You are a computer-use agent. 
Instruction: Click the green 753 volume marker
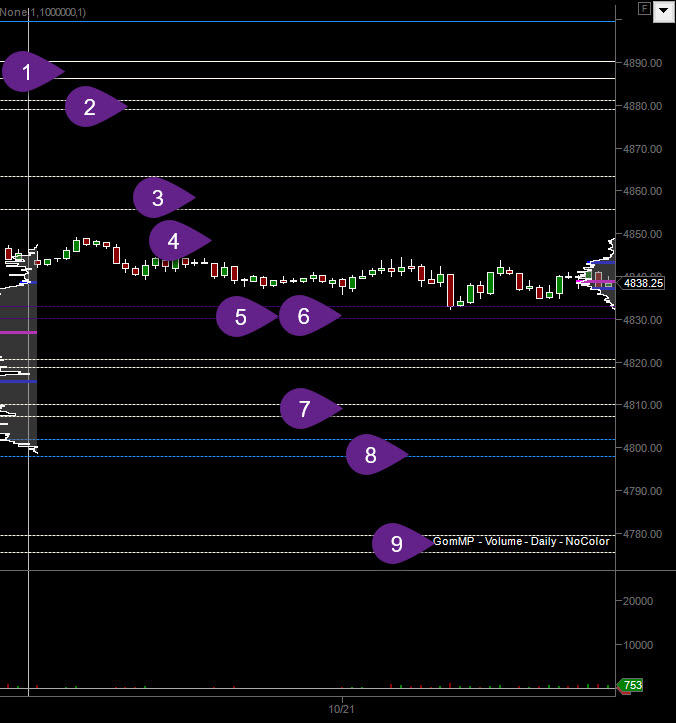pos(630,685)
